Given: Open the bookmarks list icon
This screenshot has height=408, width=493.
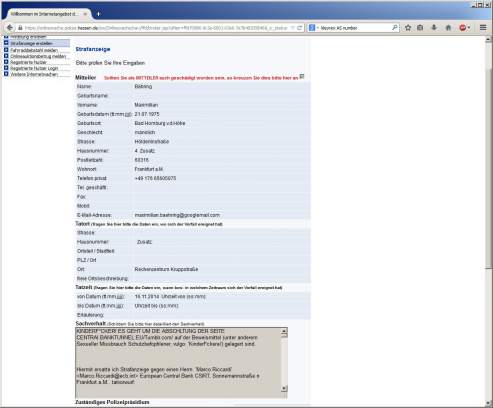Looking at the screenshot, I should point(420,28).
